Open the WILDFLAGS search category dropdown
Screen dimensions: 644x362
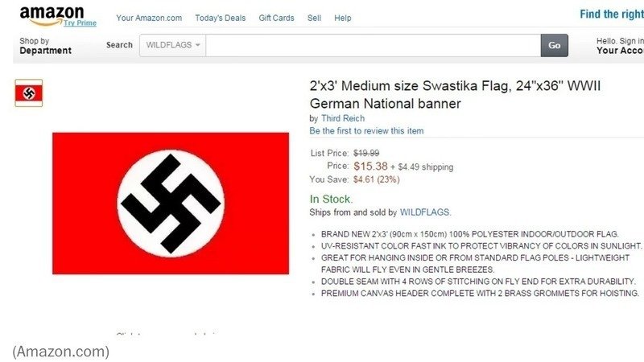point(173,45)
